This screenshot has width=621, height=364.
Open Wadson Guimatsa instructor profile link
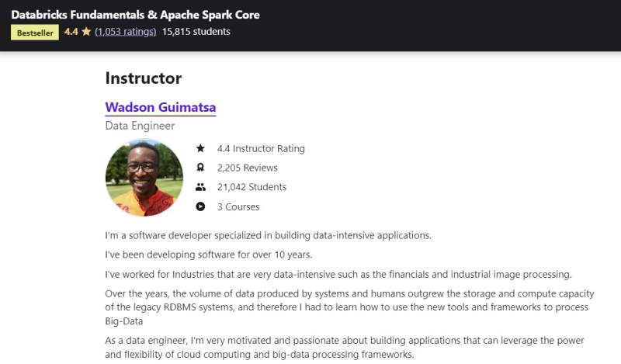click(x=160, y=106)
